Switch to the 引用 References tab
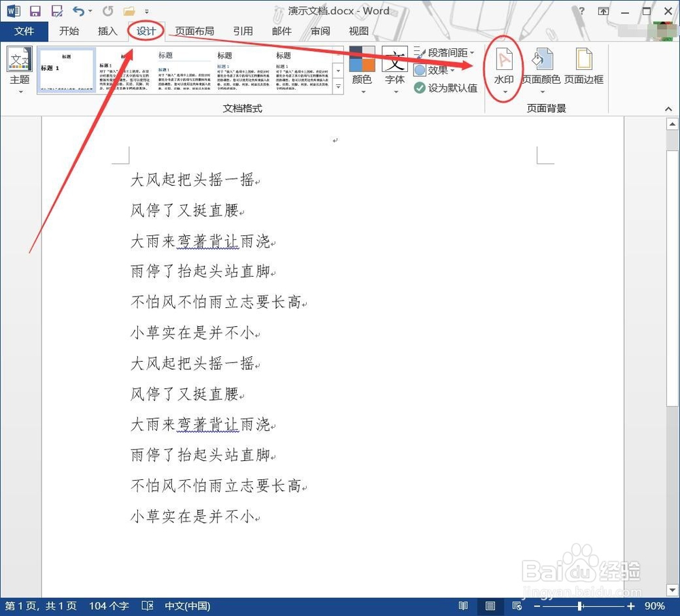The height and width of the screenshot is (616, 680). coord(243,31)
